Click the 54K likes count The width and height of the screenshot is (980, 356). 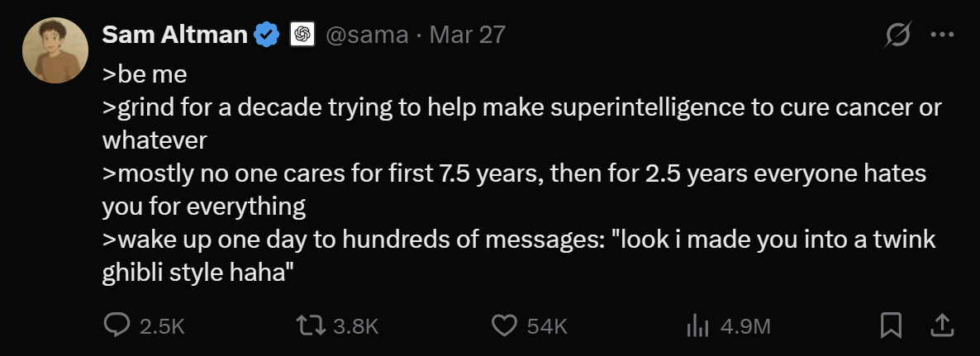point(547,326)
